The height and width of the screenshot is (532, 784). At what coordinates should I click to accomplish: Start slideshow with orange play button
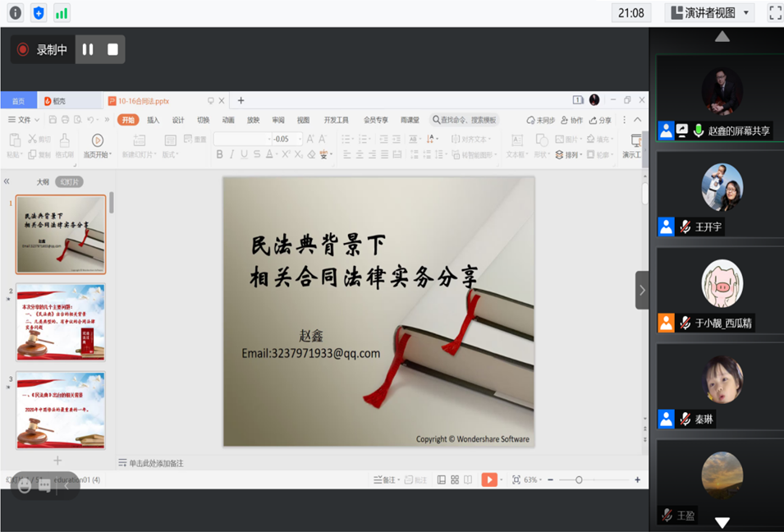click(x=489, y=479)
